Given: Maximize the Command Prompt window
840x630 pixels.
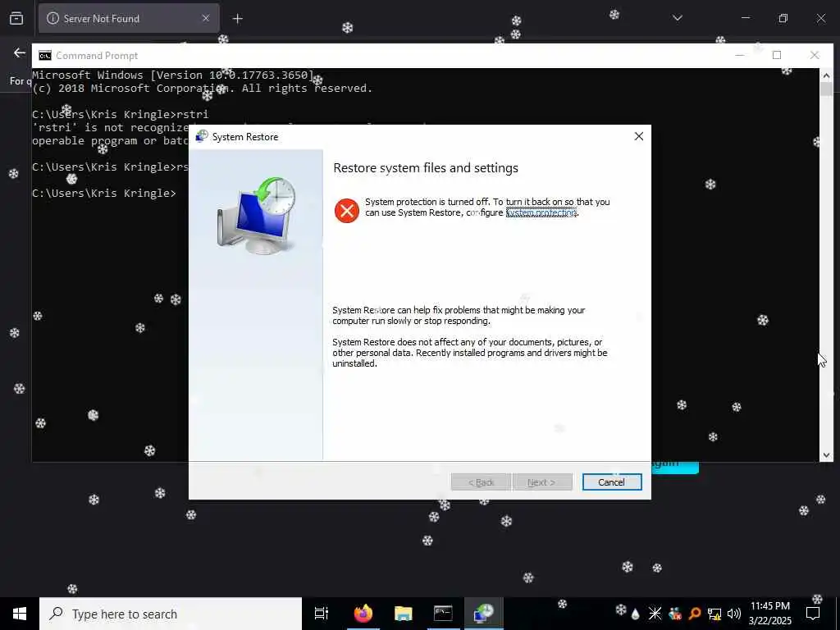Looking at the screenshot, I should tap(777, 55).
